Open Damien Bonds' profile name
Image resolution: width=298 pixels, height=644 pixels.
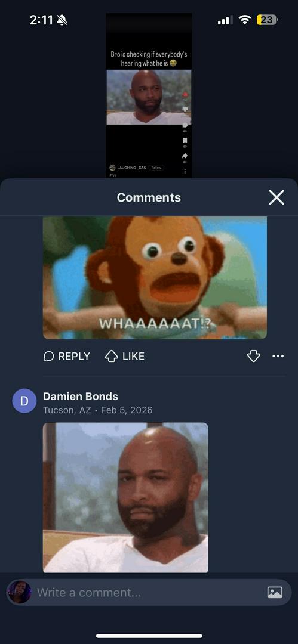81,397
